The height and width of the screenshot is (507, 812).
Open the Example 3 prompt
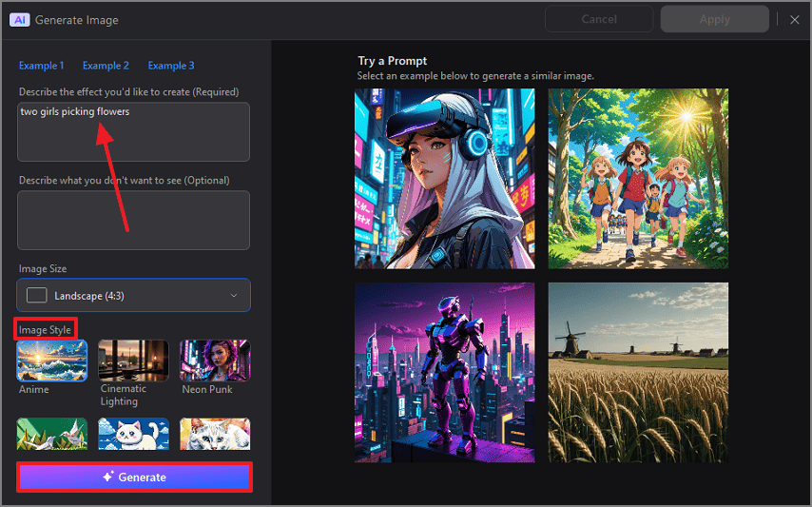coord(171,66)
